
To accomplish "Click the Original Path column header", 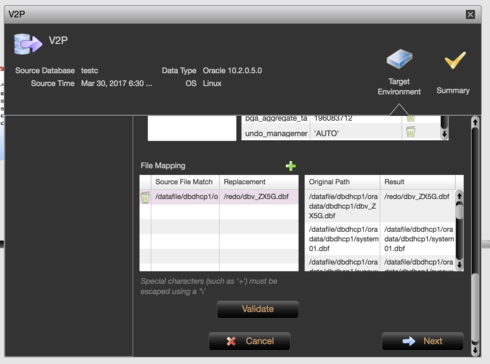I will click(x=342, y=182).
